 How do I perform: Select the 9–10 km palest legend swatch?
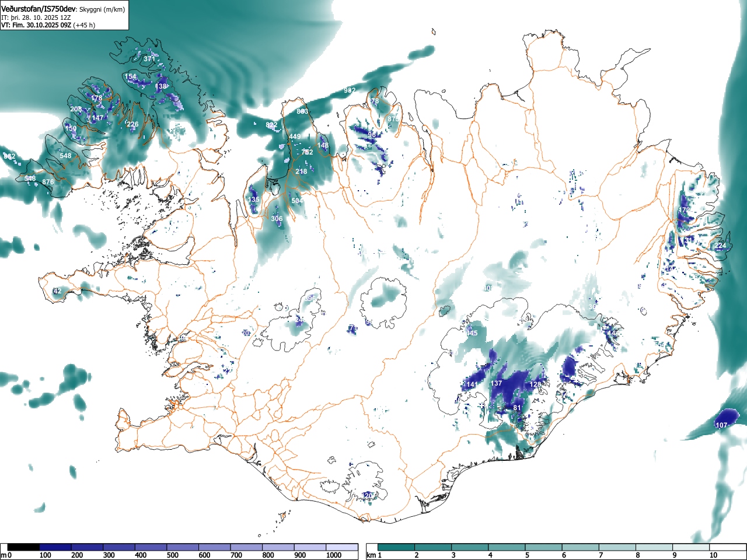click(x=692, y=547)
